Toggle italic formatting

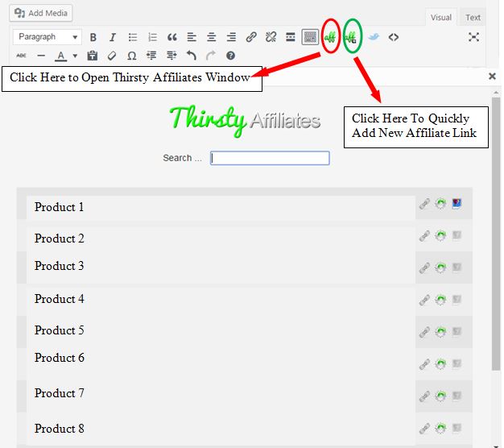tap(112, 37)
